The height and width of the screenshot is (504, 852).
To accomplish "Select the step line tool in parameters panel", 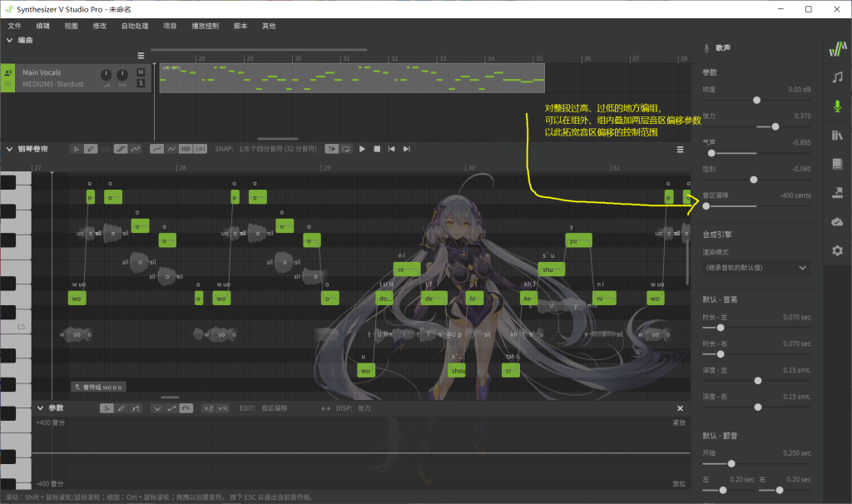I will (x=136, y=408).
